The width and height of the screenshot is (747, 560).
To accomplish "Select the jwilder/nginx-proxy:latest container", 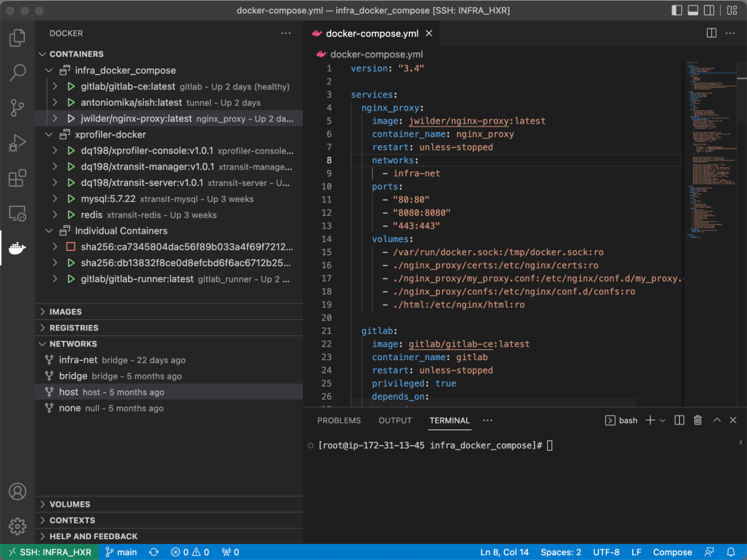I will [169, 119].
